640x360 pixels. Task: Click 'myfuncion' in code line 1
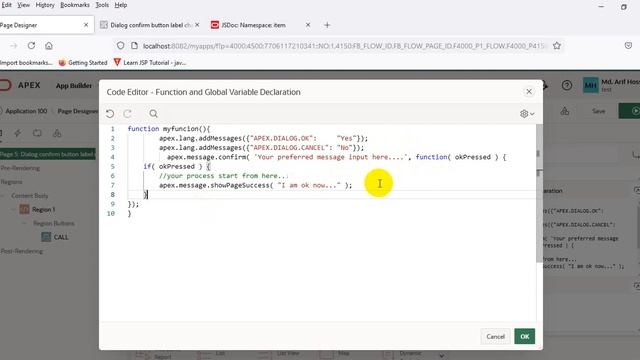point(180,129)
